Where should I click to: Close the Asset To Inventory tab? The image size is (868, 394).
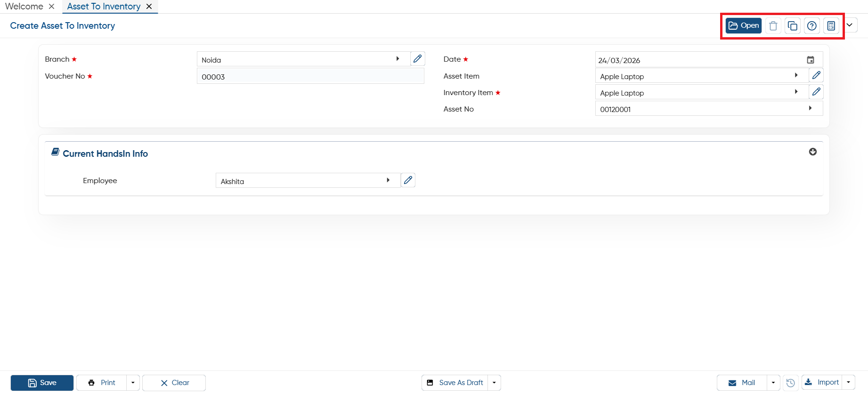[149, 7]
